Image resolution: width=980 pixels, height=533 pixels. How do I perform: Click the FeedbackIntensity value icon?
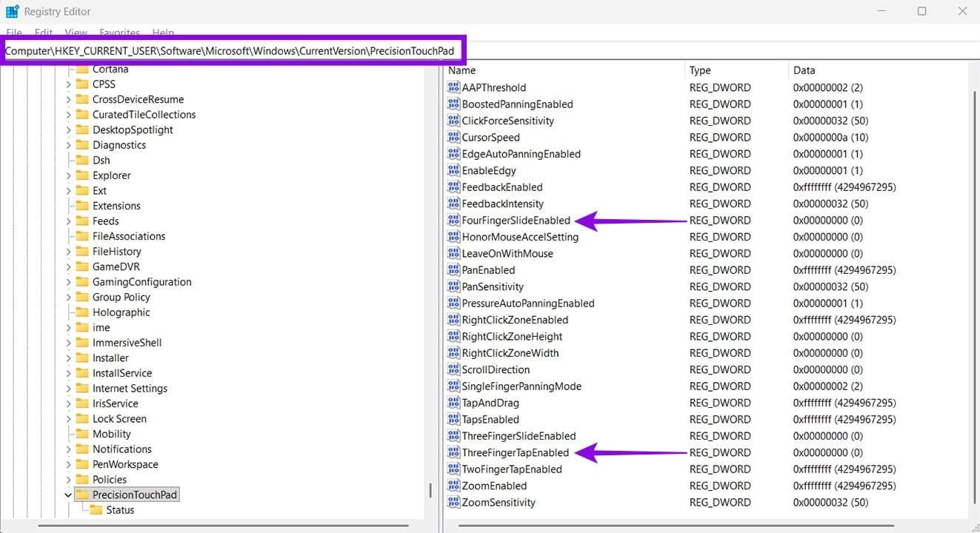(x=453, y=204)
